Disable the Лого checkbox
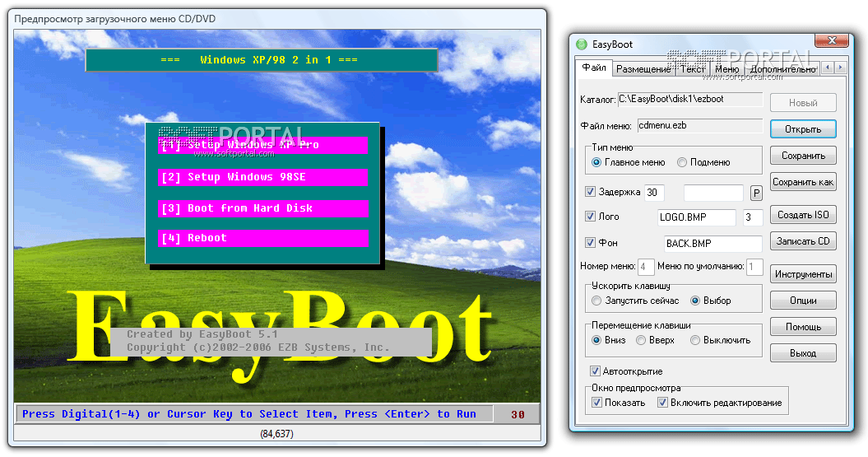 590,217
